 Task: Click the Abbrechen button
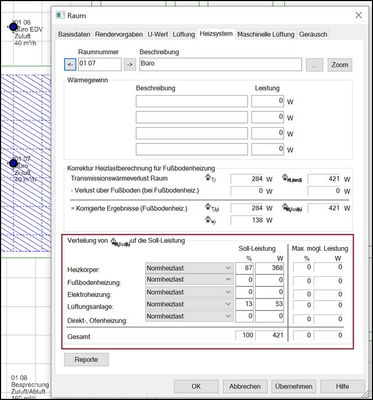(245, 386)
